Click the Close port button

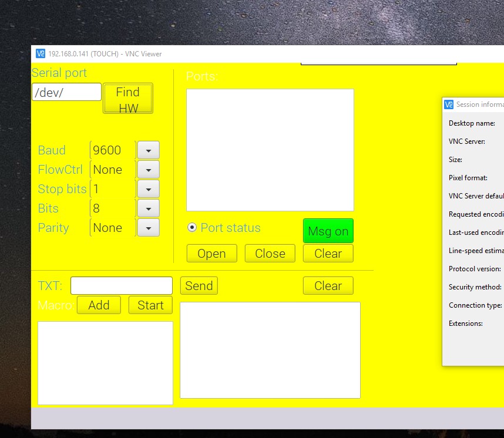(270, 254)
